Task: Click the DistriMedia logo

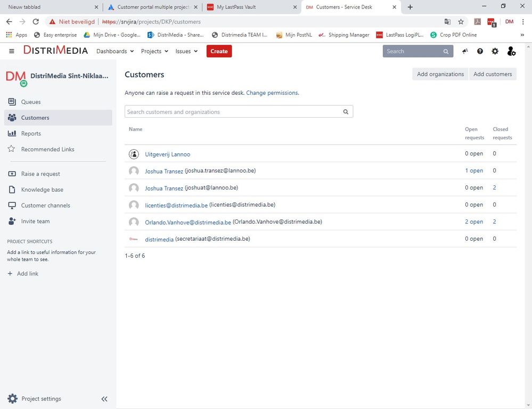Action: point(55,51)
